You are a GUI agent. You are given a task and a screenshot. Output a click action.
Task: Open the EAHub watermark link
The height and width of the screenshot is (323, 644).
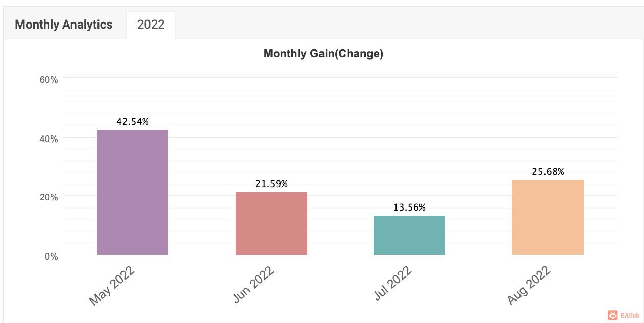tap(630, 316)
